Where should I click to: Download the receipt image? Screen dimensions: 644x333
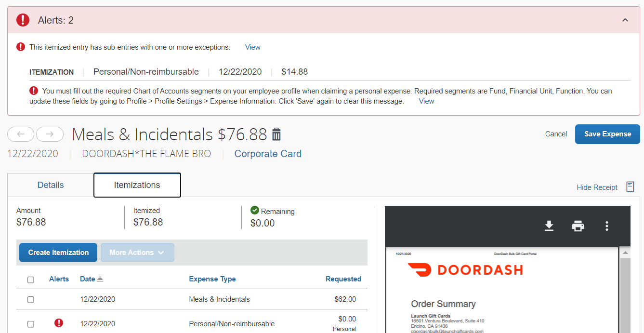[x=549, y=226]
